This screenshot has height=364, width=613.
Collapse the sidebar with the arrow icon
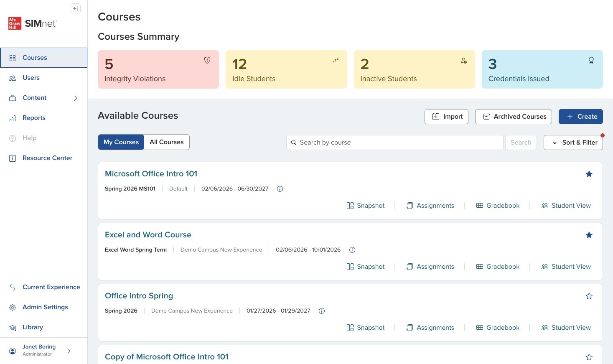76,8
